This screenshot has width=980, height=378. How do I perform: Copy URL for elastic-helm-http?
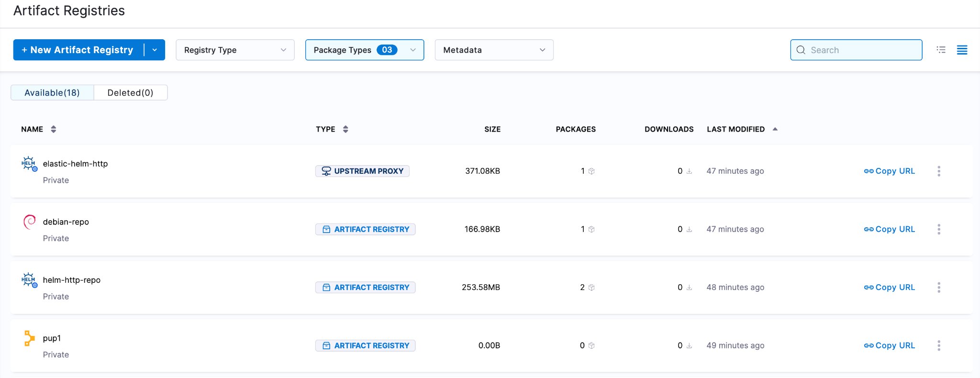890,171
